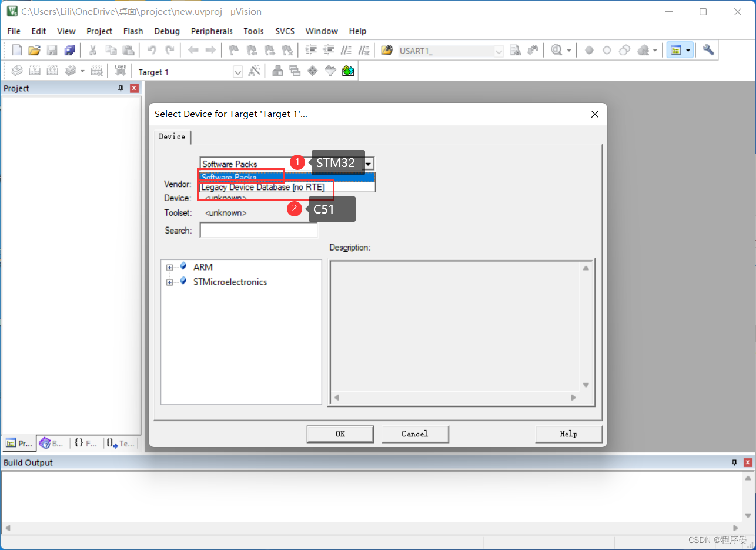Click the Translate file icon
The width and height of the screenshot is (756, 550).
point(17,71)
